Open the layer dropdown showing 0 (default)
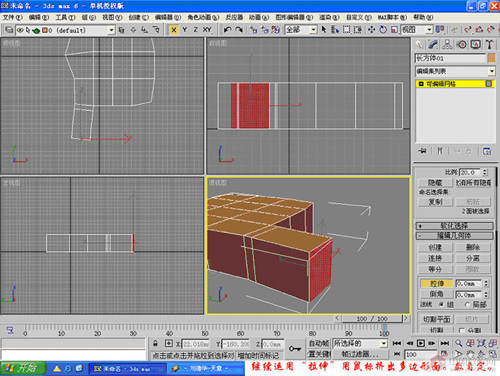The image size is (500, 376). click(x=111, y=30)
